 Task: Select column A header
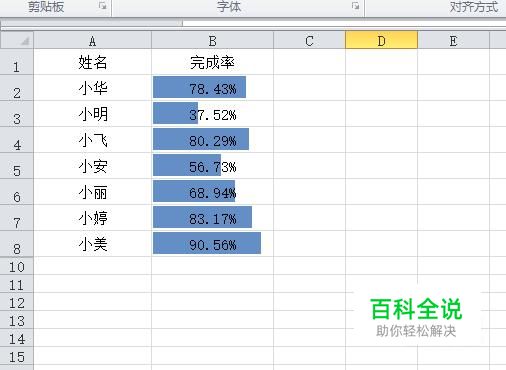pyautogui.click(x=93, y=40)
